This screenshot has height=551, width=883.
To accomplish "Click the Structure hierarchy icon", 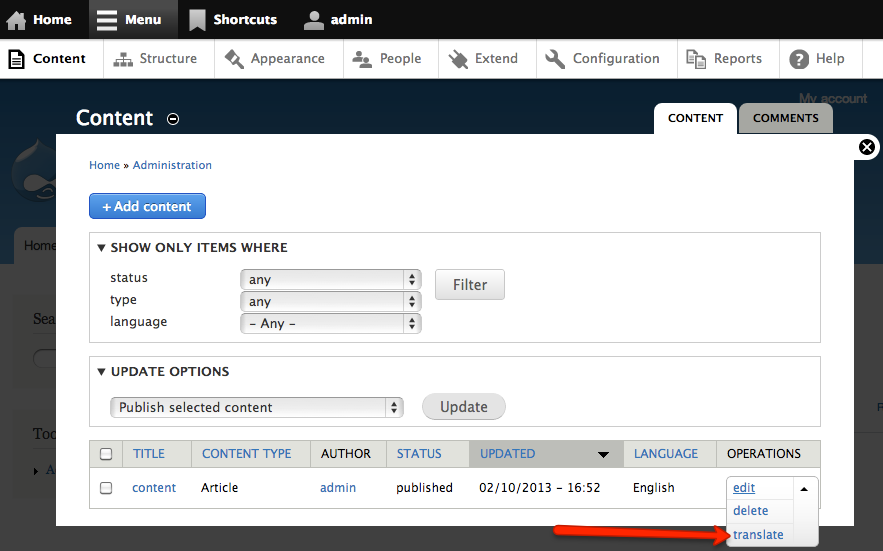I will [123, 59].
